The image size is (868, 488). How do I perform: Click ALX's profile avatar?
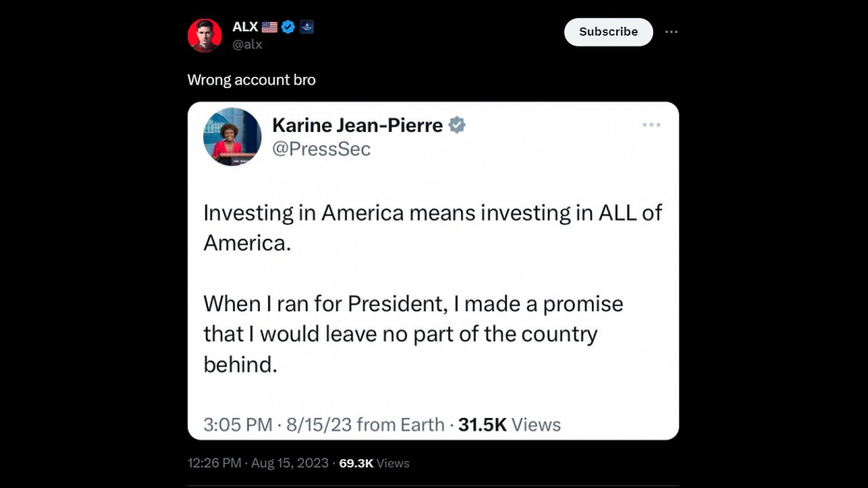coord(204,35)
